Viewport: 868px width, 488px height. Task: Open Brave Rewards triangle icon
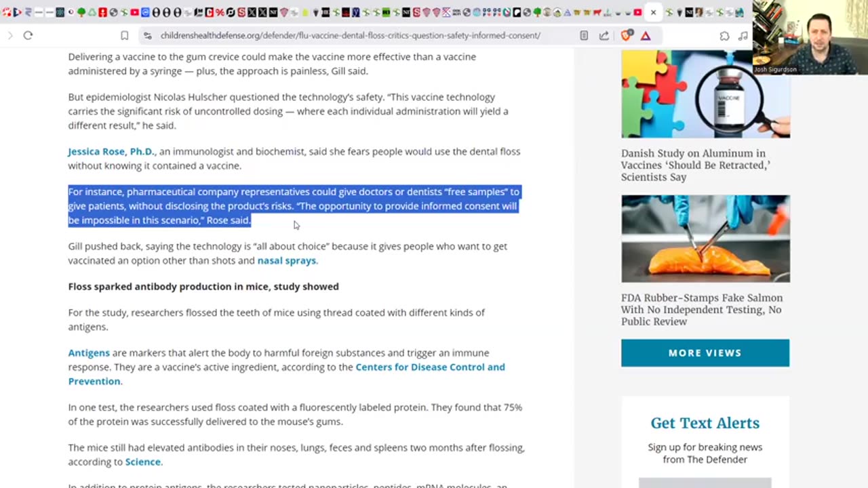click(646, 35)
